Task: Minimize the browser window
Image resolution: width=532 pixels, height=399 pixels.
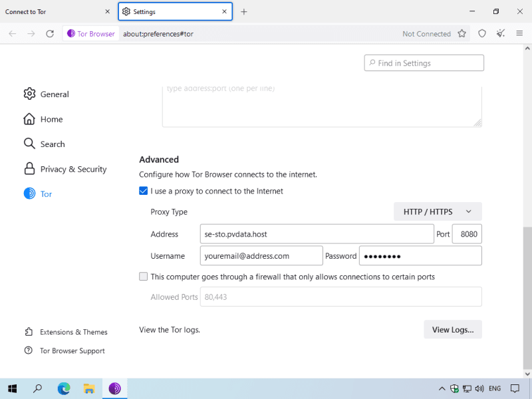Action: click(x=472, y=11)
